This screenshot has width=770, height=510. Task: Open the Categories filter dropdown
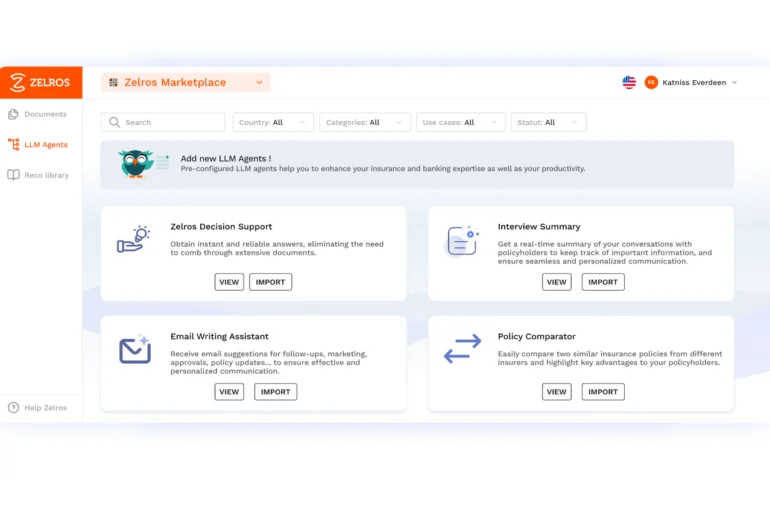[x=364, y=122]
